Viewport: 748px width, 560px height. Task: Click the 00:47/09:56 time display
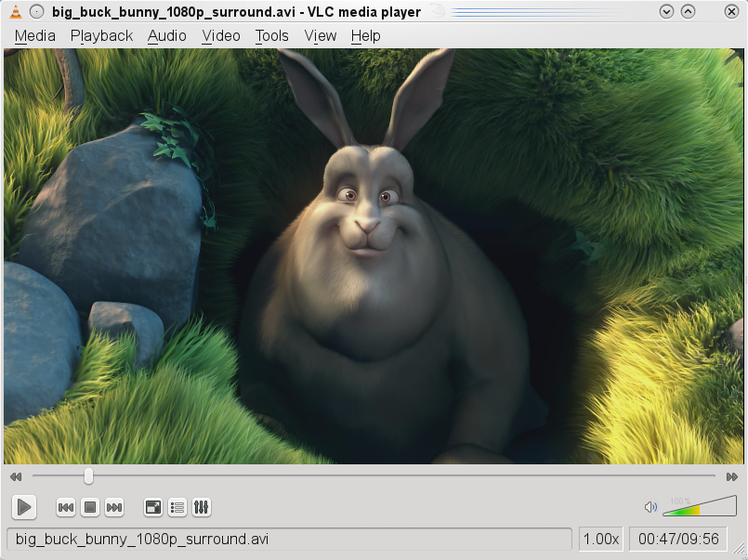click(678, 539)
